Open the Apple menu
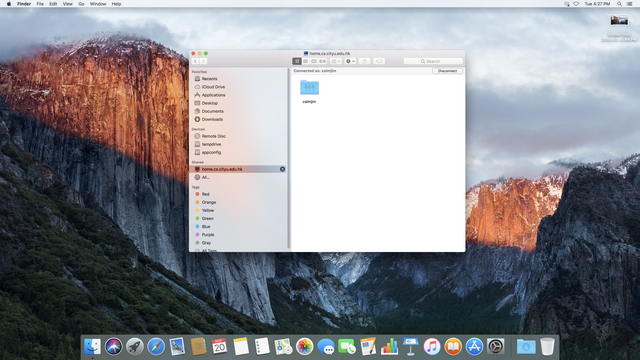Image resolution: width=640 pixels, height=360 pixels. point(9,4)
